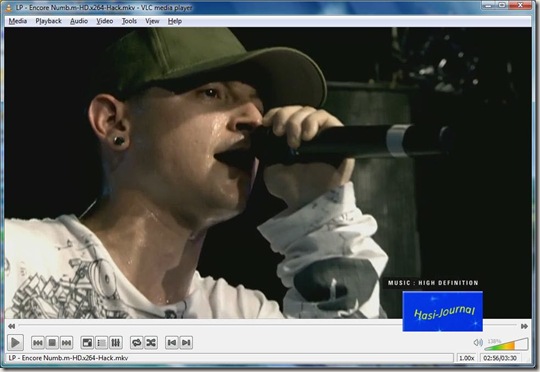
Task: Show the playlist panel
Action: 101,343
